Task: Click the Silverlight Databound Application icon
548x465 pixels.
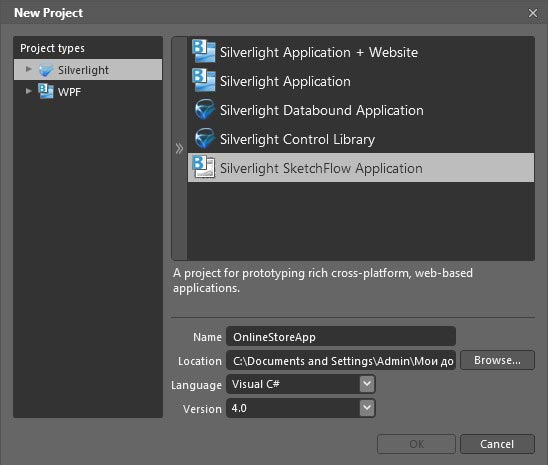Action: [x=204, y=109]
